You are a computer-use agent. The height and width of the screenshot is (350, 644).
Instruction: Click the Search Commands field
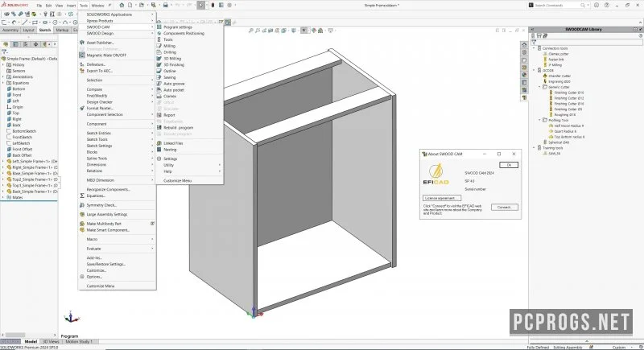coord(556,6)
